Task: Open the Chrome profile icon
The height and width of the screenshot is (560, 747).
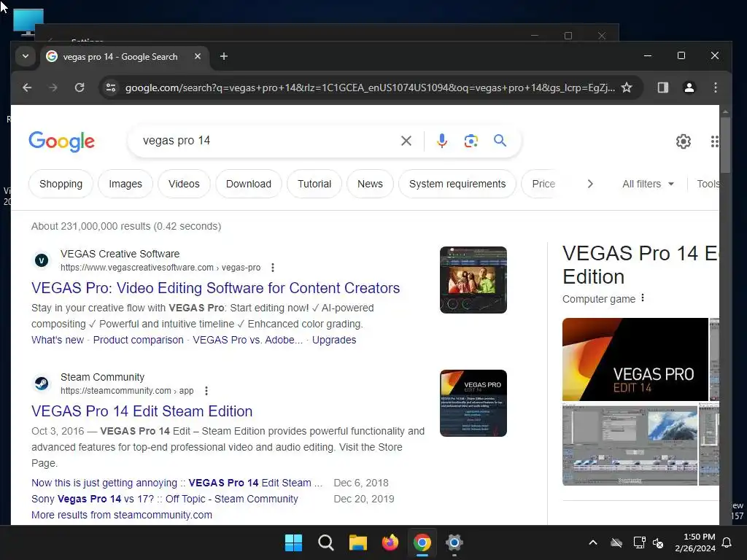Action: (689, 87)
